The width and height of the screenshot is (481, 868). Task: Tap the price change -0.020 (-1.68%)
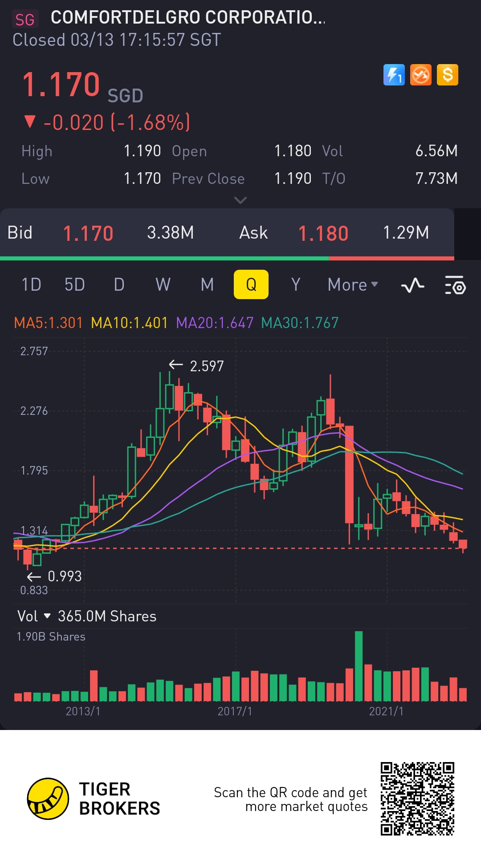point(107,122)
